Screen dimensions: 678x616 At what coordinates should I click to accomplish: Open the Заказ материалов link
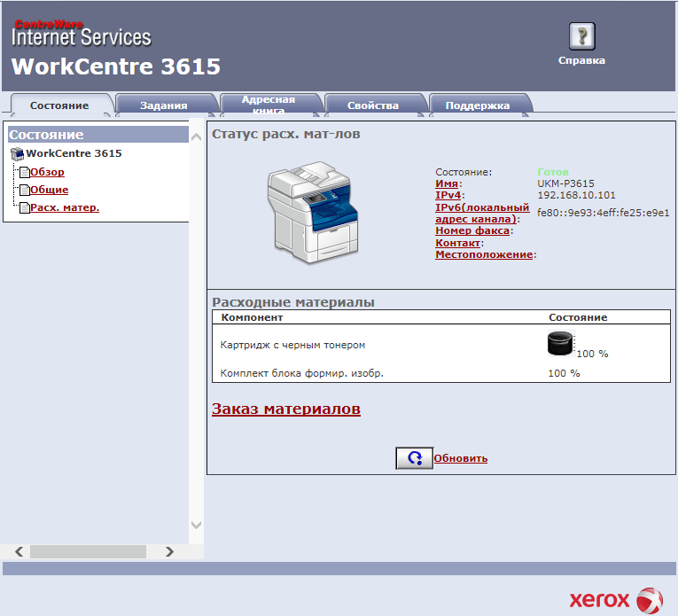pos(285,409)
